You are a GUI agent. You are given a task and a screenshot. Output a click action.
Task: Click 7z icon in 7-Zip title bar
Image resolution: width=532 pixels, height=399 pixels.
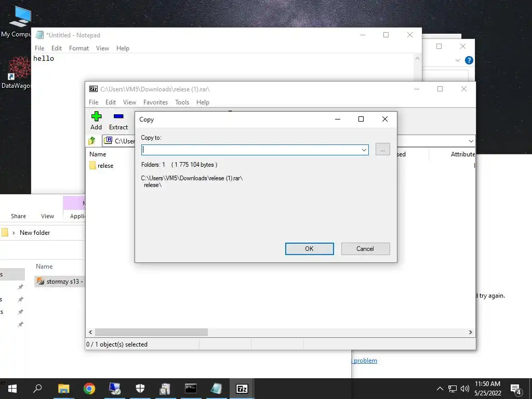(x=94, y=89)
